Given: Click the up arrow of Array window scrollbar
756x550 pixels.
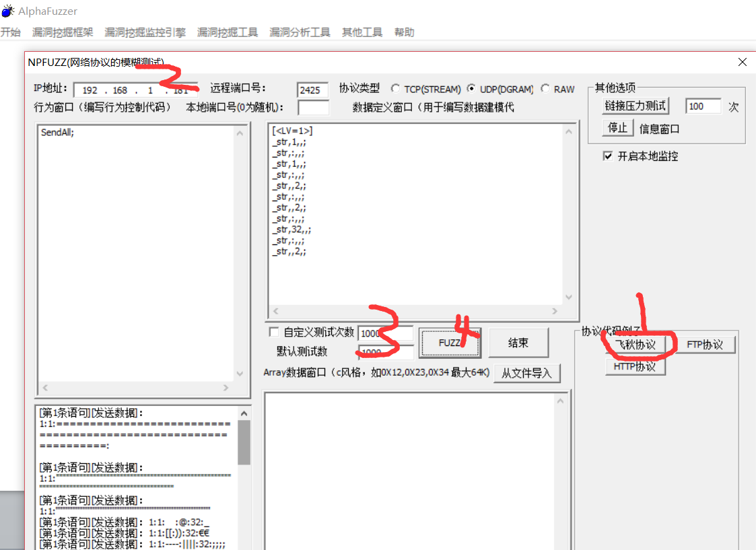Looking at the screenshot, I should pyautogui.click(x=560, y=401).
